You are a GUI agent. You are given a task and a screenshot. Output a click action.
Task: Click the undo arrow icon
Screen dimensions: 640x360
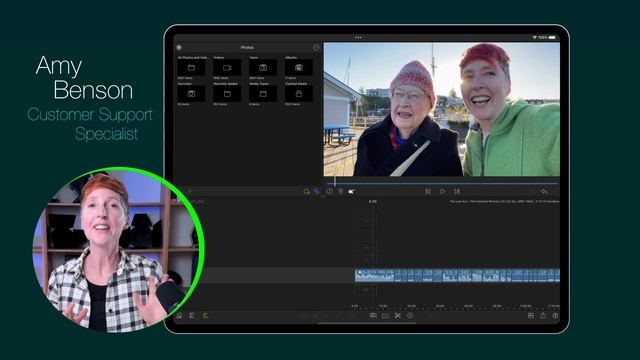[x=544, y=191]
